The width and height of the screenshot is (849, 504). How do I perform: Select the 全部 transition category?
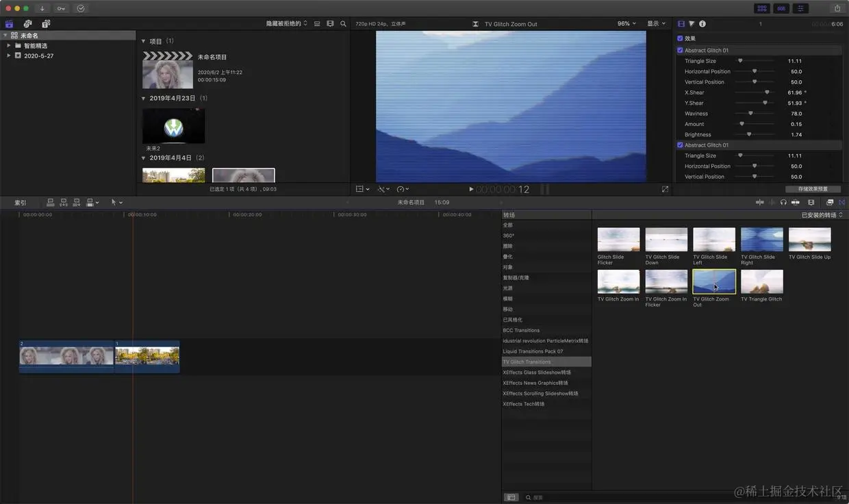coord(546,225)
